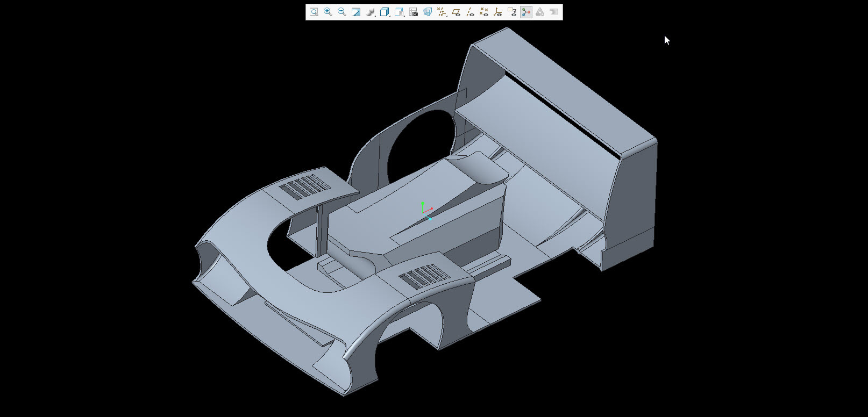
Task: Activate the Zoom In tool
Action: pos(328,12)
